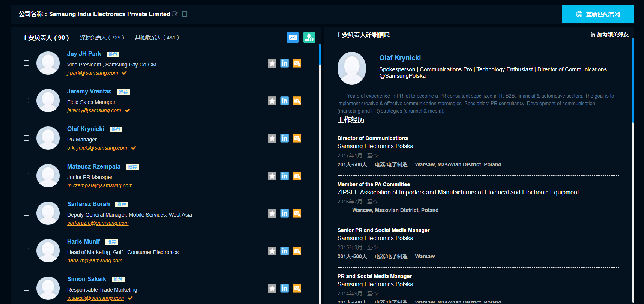
Task: Click Olaf Krynicki name in detail panel
Action: (400, 58)
